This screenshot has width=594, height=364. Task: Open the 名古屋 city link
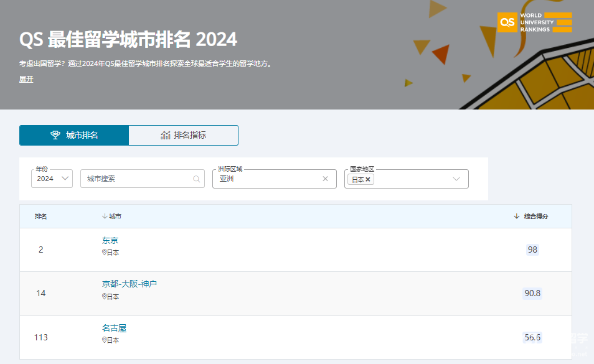[114, 328]
